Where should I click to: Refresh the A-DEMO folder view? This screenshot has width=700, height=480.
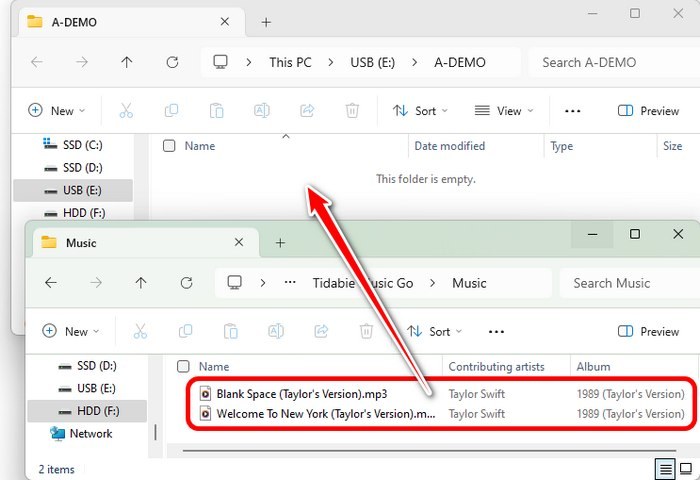click(172, 62)
